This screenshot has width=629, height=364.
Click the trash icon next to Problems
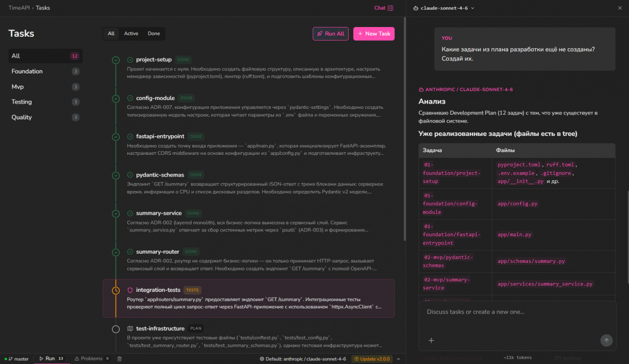(x=119, y=358)
